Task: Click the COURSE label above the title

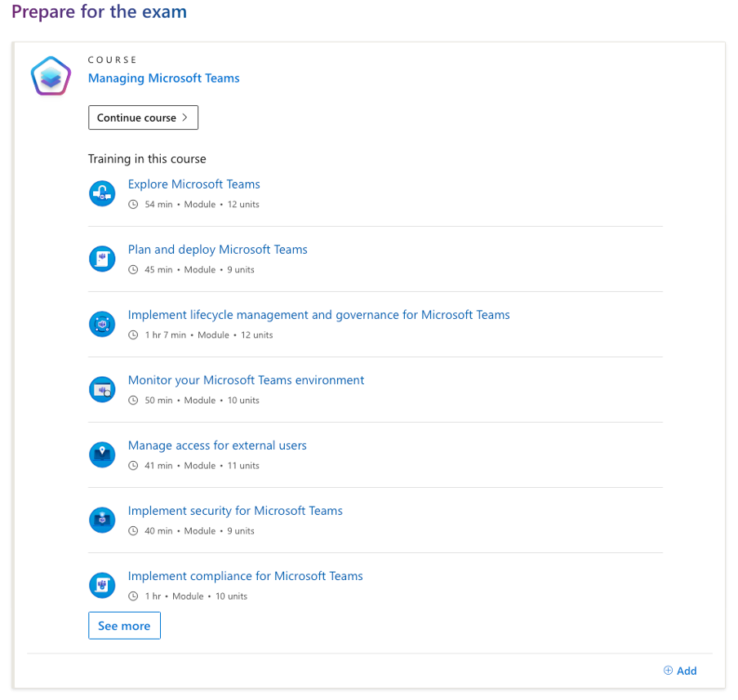Action: [112, 60]
